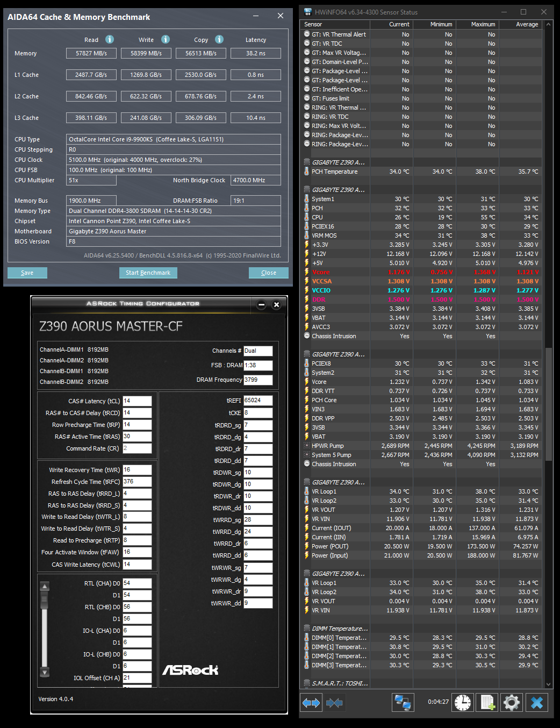Open HWiNFO sensor settings via the gear icon
560x728 pixels.
[512, 702]
